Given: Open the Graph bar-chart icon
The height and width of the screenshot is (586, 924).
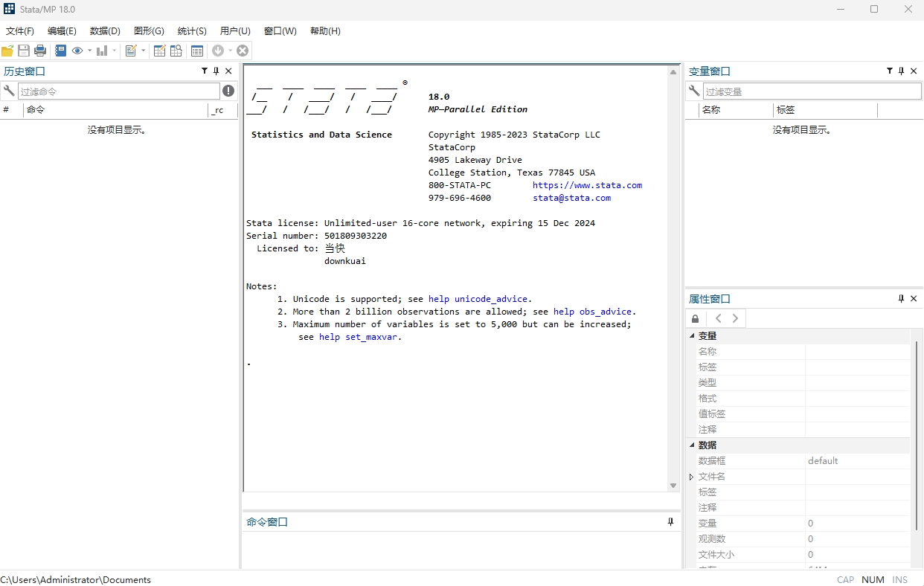Looking at the screenshot, I should click(102, 51).
